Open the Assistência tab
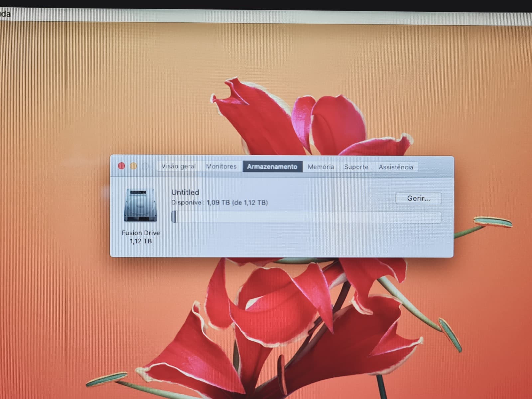The image size is (532, 399). (396, 167)
